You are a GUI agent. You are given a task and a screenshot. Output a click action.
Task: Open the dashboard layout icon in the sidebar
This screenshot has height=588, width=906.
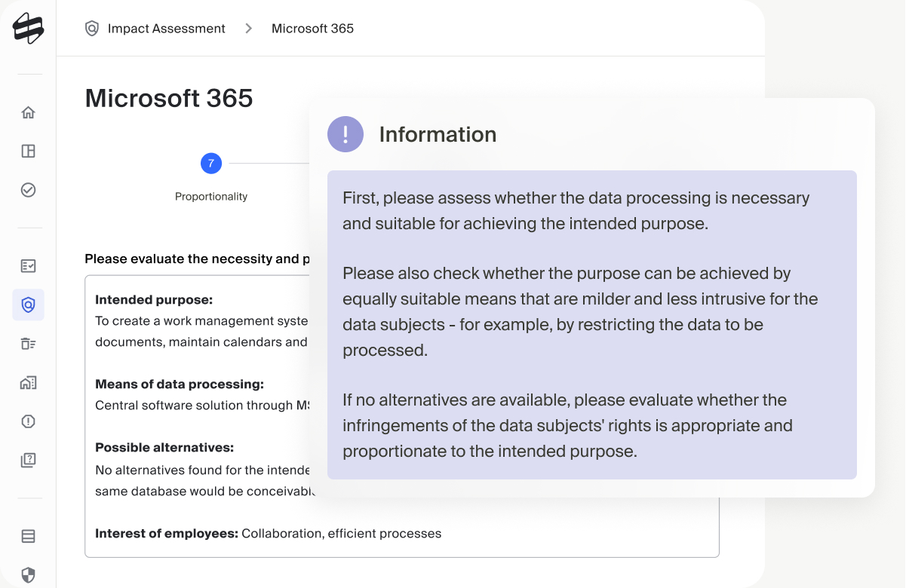[28, 151]
